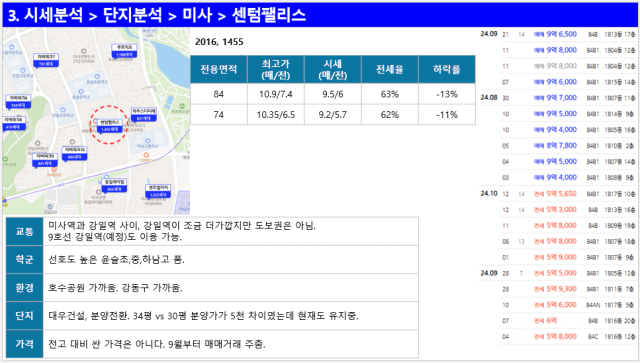Click the 환경 row label
Image resolution: width=640 pixels, height=363 pixels.
click(24, 288)
